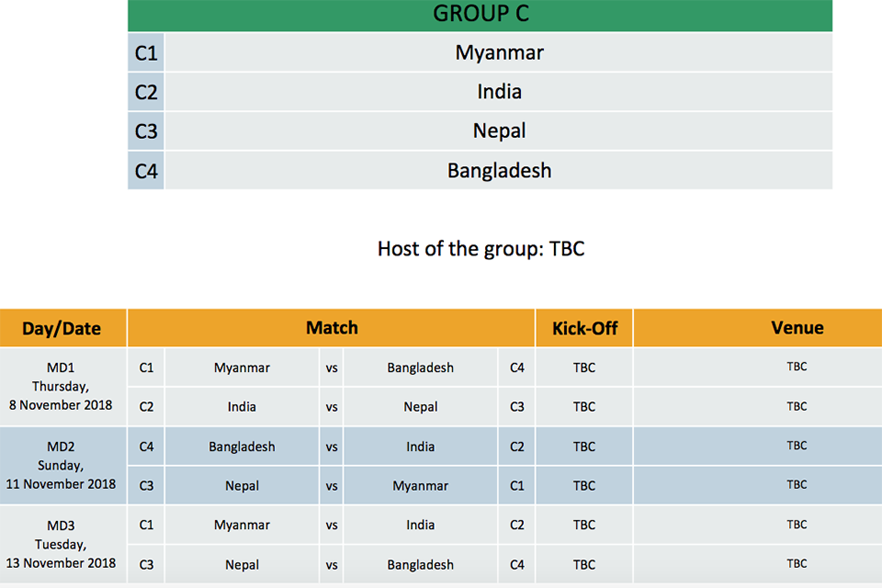Screen dimensions: 882x588
Task: Select the India row in Group C list
Action: [x=480, y=92]
